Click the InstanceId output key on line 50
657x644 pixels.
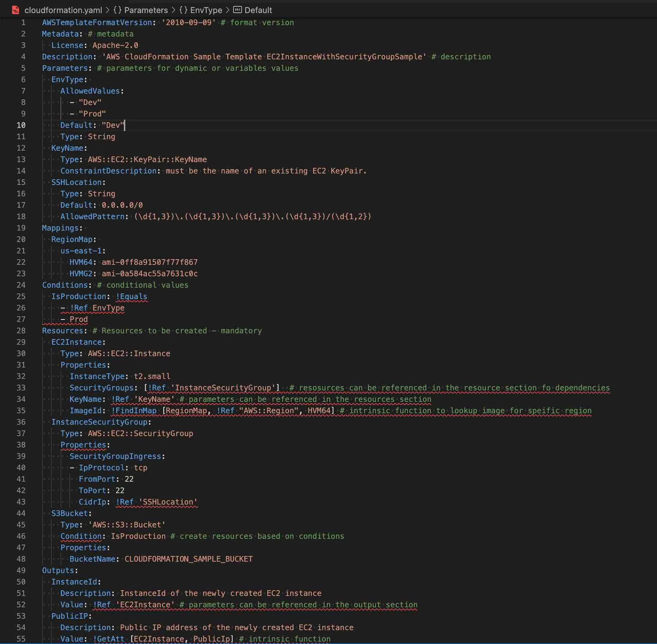click(74, 582)
